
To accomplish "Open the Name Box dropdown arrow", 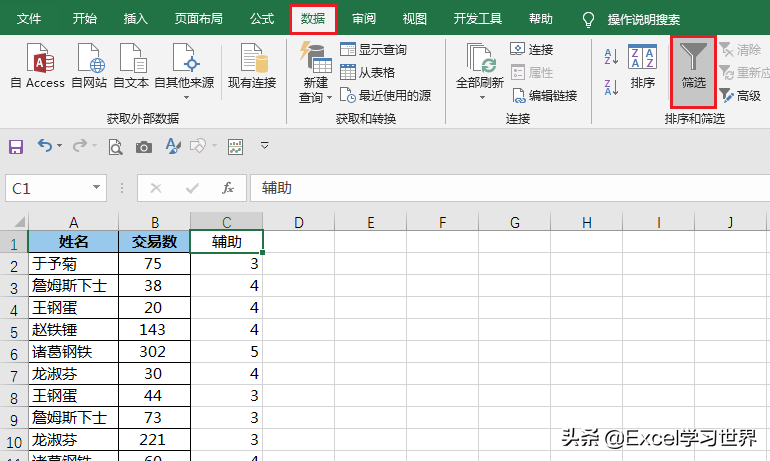I will [x=96, y=188].
